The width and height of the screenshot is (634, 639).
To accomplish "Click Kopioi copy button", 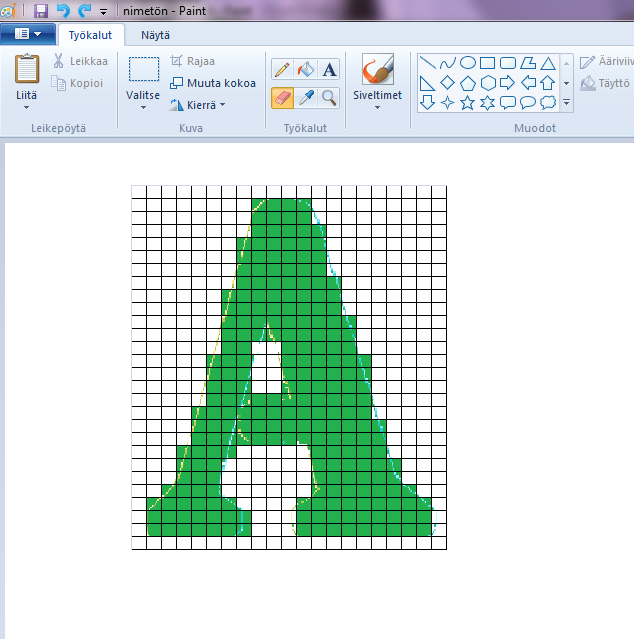I will tap(77, 83).
